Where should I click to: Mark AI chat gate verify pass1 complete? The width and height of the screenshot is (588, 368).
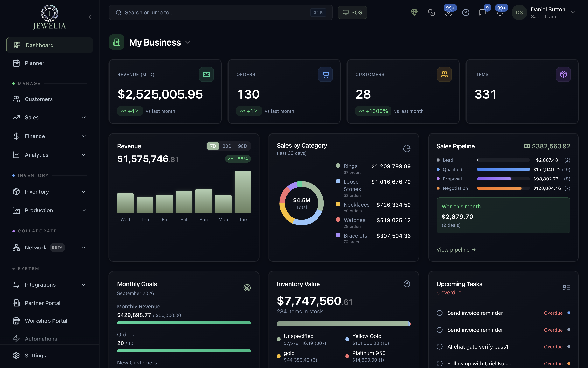click(440, 347)
